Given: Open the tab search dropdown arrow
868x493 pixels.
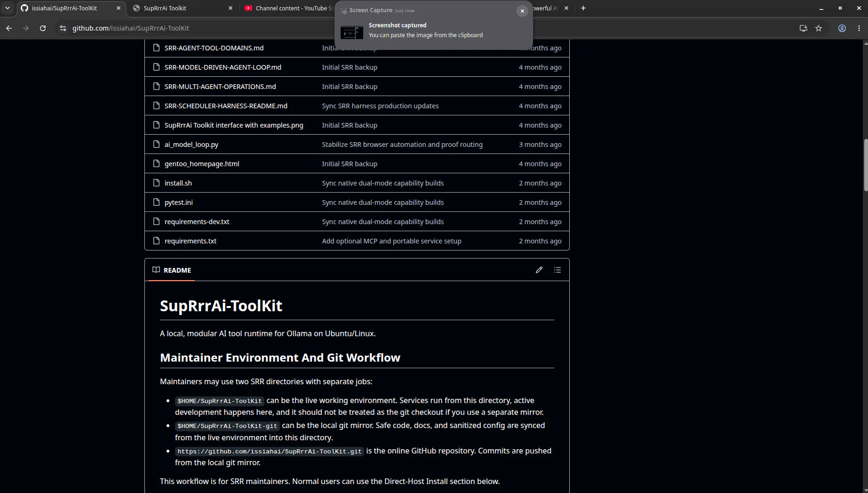Looking at the screenshot, I should [8, 8].
